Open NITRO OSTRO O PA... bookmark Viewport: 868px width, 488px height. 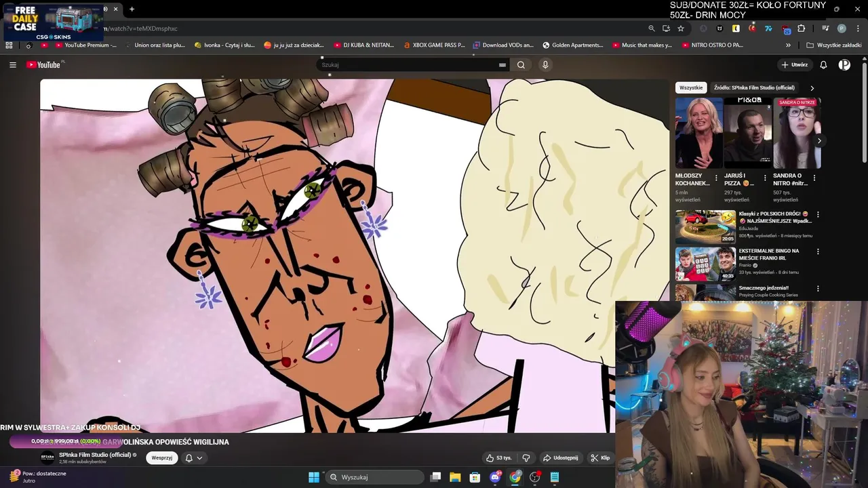[712, 45]
